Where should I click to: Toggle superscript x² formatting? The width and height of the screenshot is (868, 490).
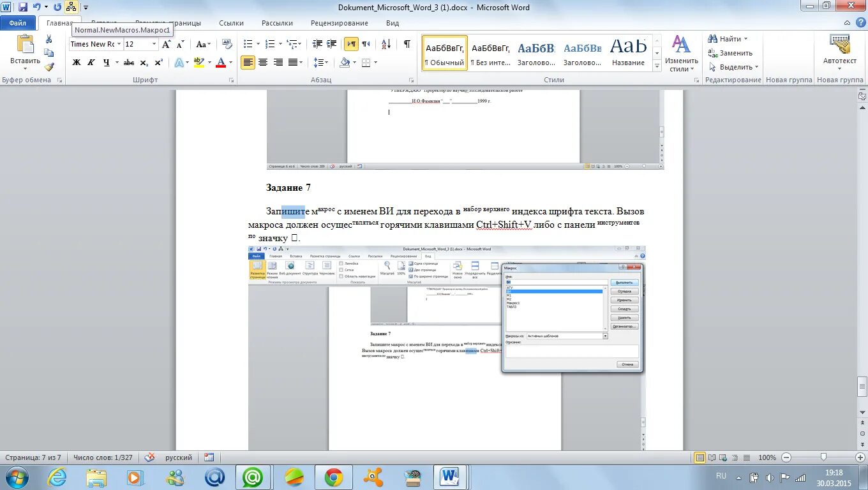point(159,63)
